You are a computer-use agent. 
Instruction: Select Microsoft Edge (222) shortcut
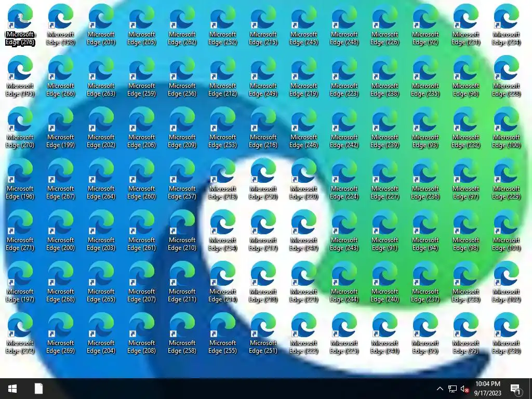pyautogui.click(x=303, y=334)
